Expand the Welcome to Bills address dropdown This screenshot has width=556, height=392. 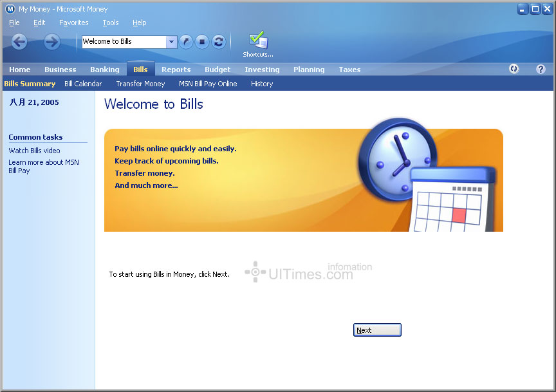(x=171, y=42)
